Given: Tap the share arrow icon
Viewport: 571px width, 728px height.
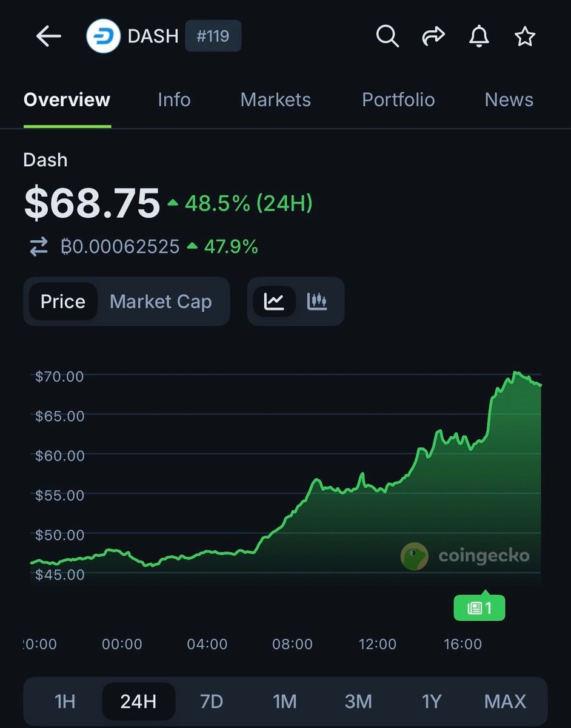Looking at the screenshot, I should click(x=433, y=37).
